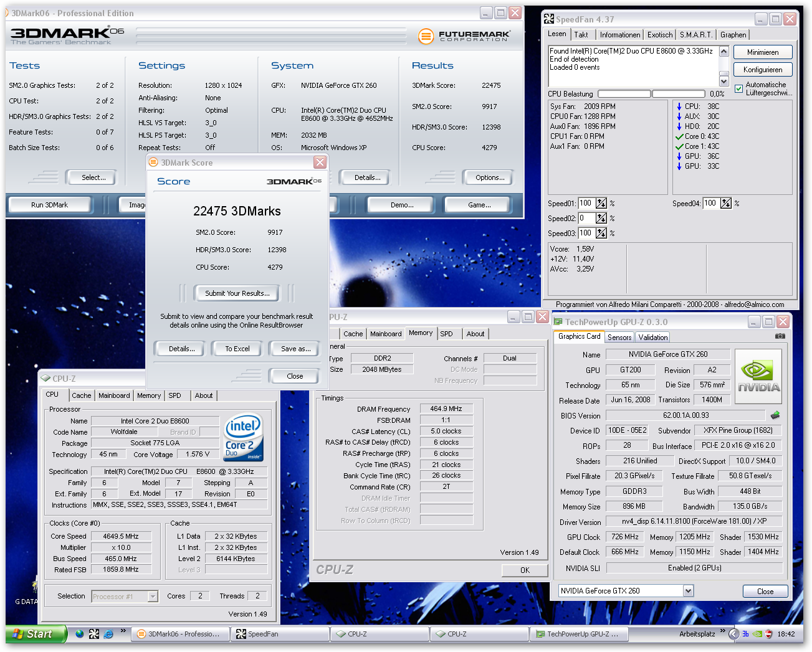Click the blue arrow beside GPU 36C
This screenshot has height=652, width=812.
pos(679,156)
